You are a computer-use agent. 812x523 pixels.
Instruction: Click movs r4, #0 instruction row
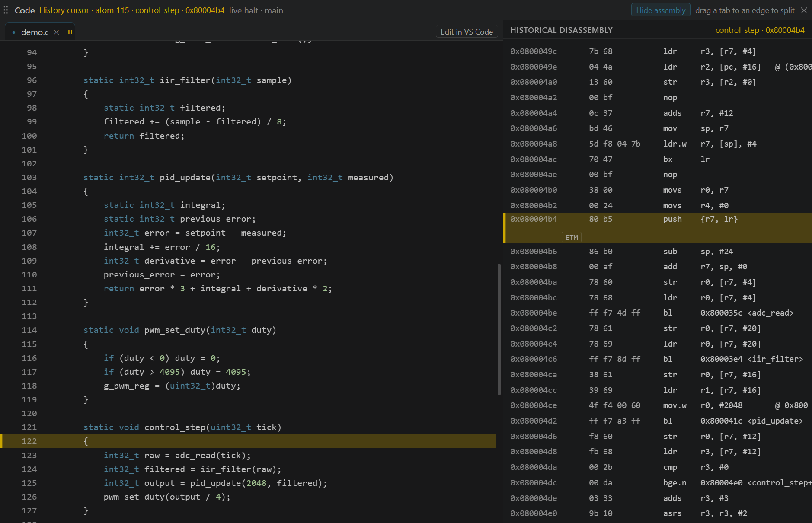click(658, 205)
